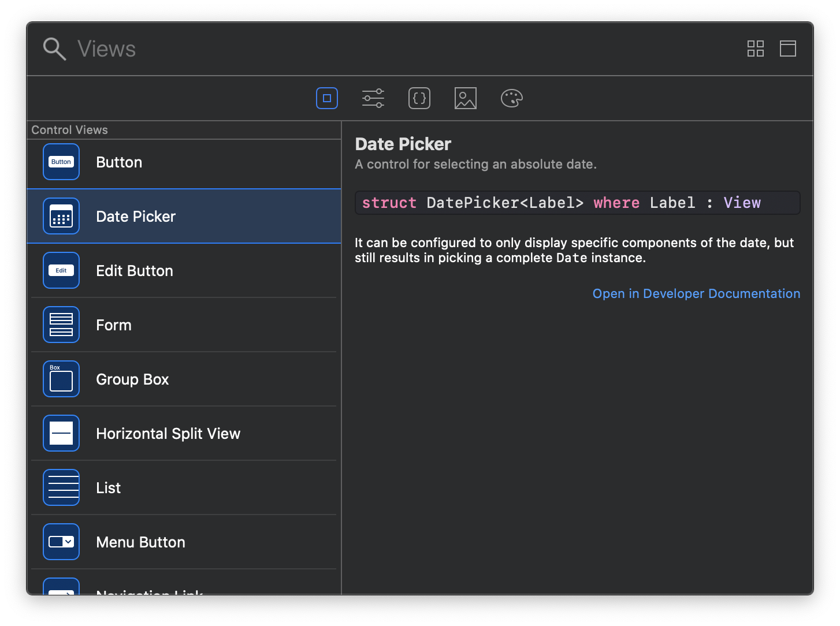840x626 pixels.
Task: Open the Color library palette icon
Action: (512, 98)
